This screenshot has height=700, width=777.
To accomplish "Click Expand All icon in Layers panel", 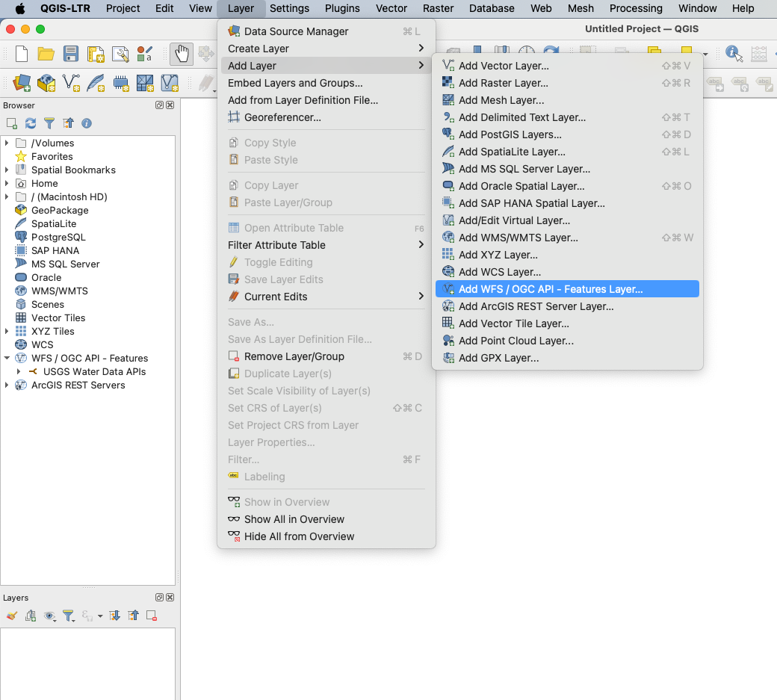I will (114, 616).
